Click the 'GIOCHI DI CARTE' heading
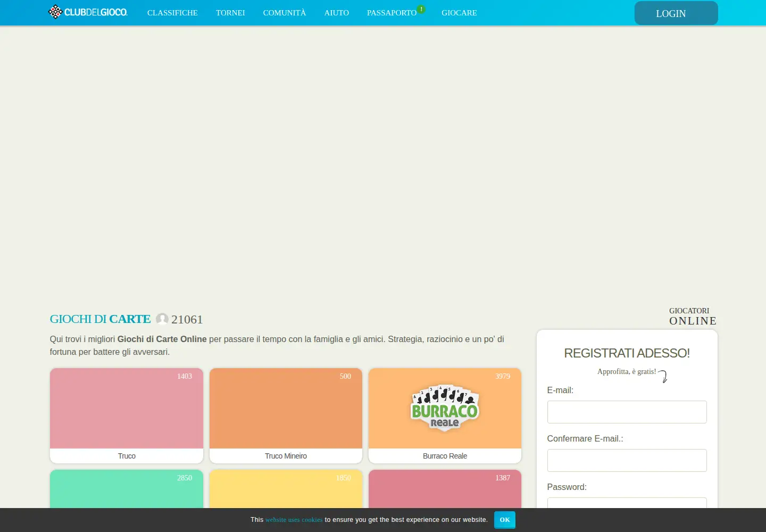 tap(100, 319)
